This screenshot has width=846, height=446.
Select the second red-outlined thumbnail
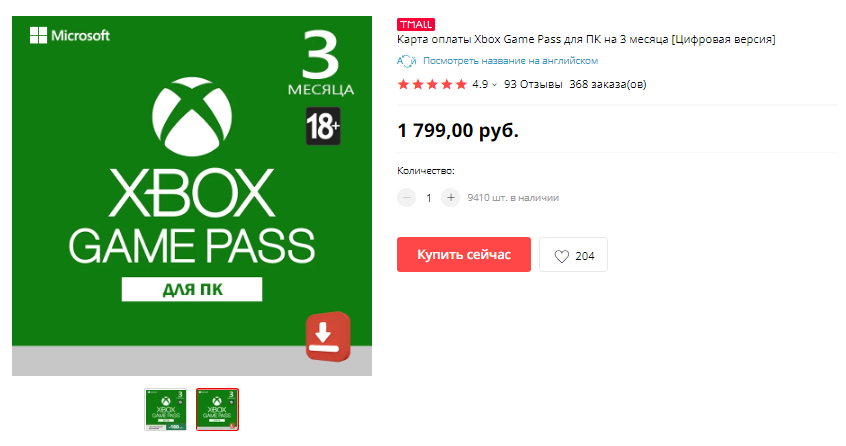(217, 409)
